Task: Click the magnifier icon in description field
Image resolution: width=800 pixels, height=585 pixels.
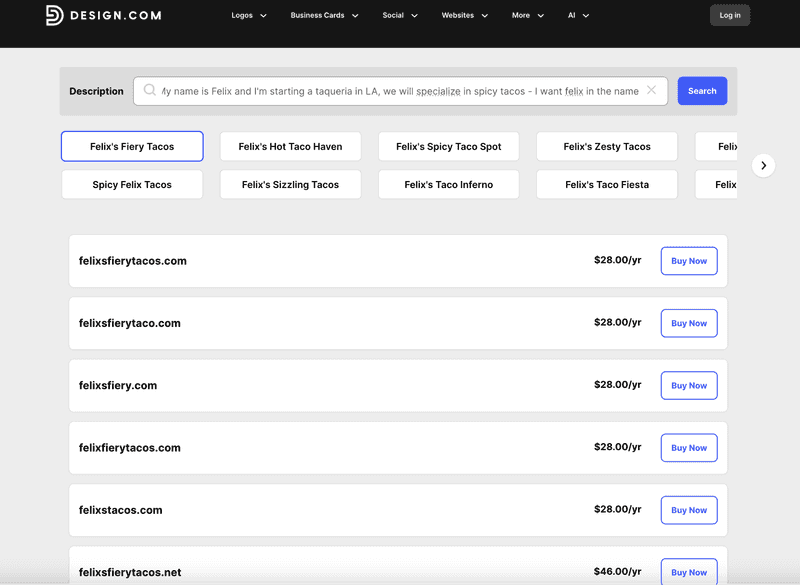Action: pos(150,91)
